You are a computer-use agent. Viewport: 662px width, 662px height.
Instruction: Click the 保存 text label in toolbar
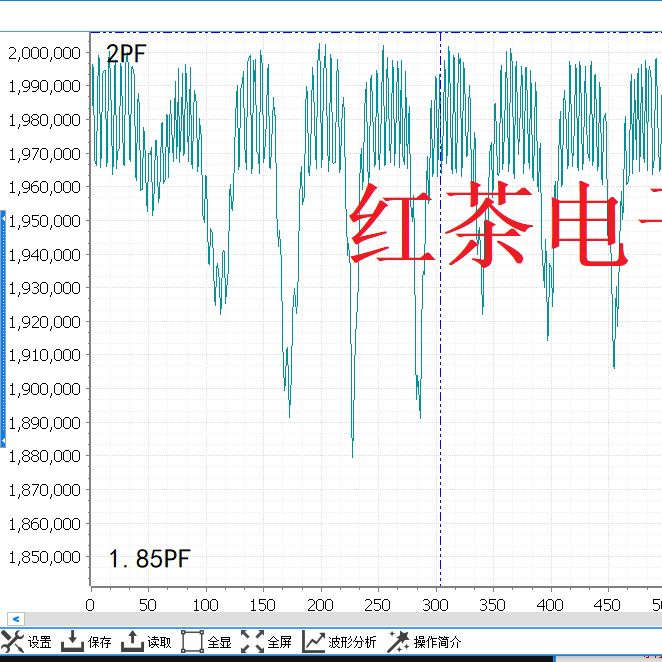tap(100, 642)
